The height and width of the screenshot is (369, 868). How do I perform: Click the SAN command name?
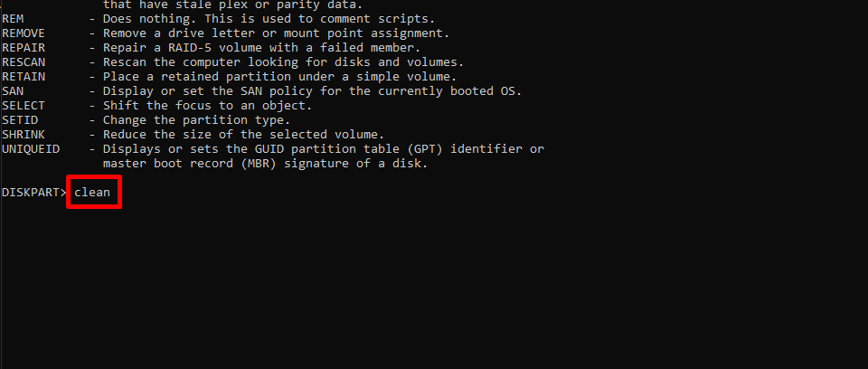click(x=13, y=90)
